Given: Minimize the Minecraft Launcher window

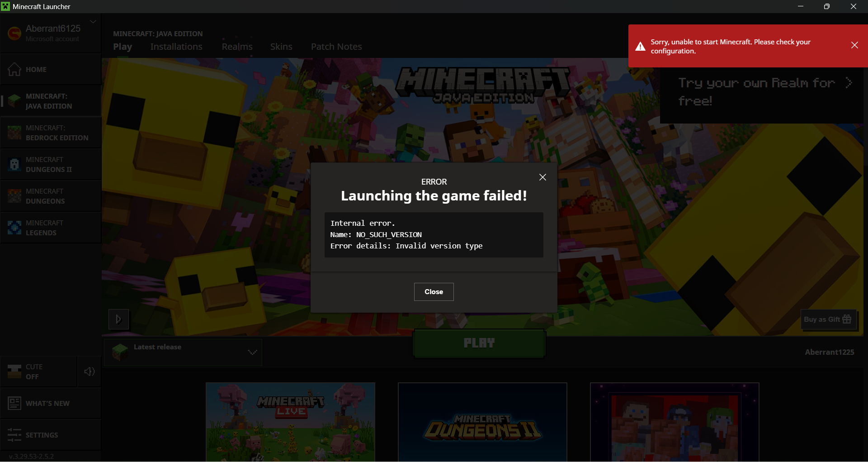Looking at the screenshot, I should click(801, 6).
